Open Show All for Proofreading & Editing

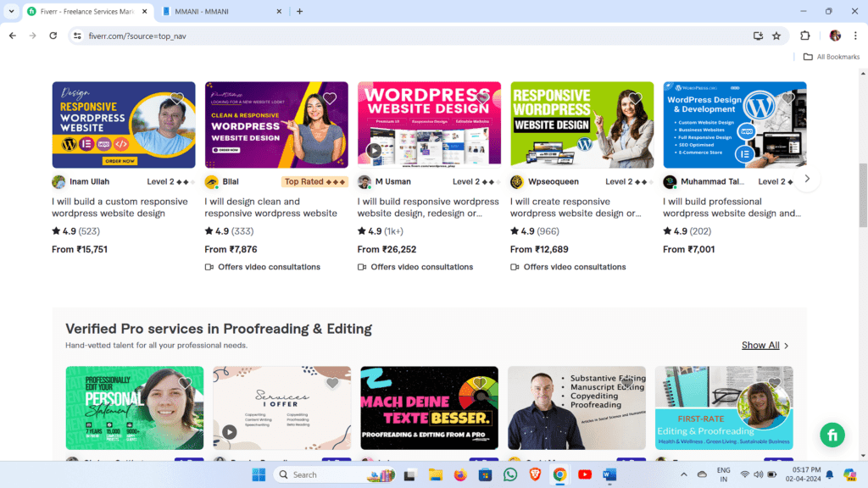tap(765, 346)
